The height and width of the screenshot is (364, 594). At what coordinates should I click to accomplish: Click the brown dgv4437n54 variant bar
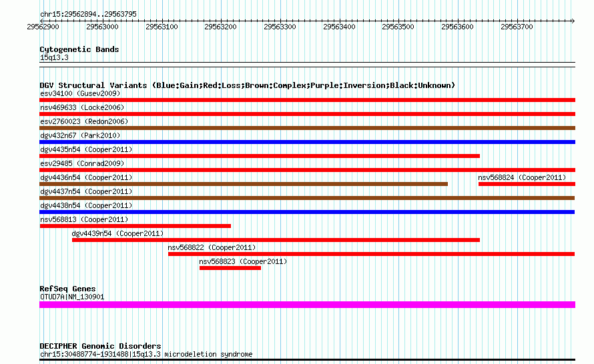[307, 198]
